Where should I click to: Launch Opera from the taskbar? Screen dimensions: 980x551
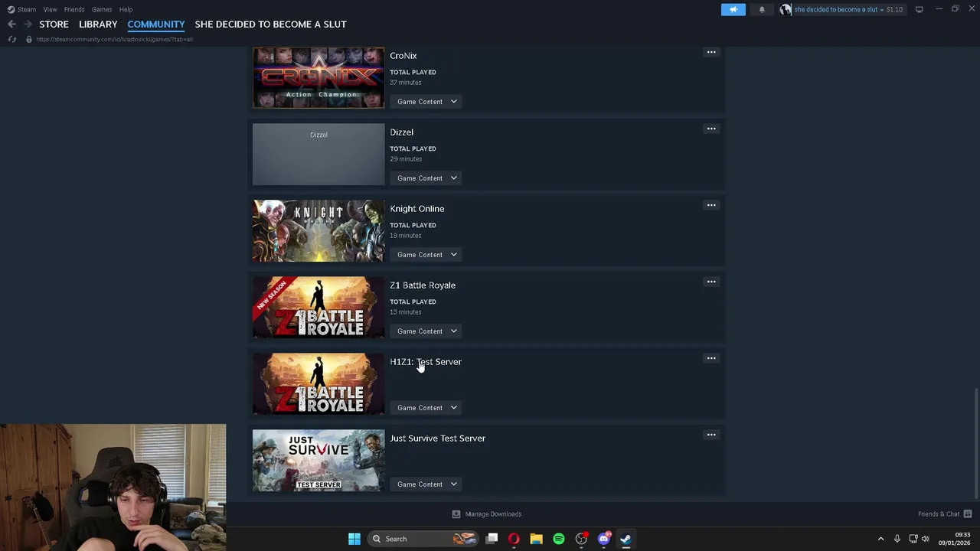click(514, 539)
